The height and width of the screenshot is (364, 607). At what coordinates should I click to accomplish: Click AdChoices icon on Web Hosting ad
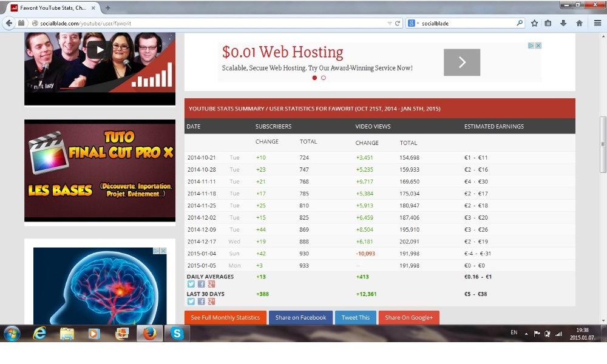pos(531,45)
